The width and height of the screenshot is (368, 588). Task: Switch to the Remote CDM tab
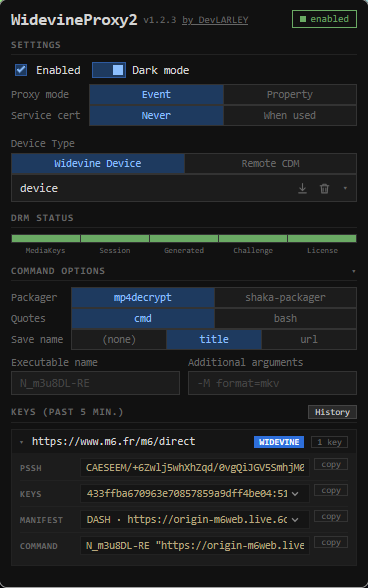[x=270, y=164]
